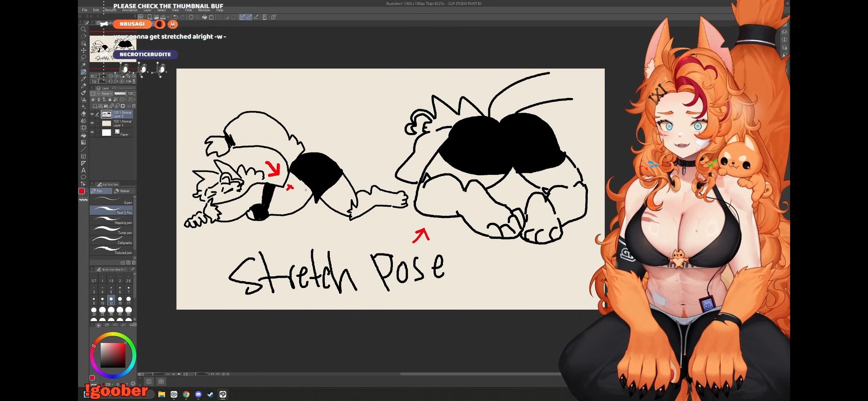Click the Fill icon in command bar

click(204, 17)
